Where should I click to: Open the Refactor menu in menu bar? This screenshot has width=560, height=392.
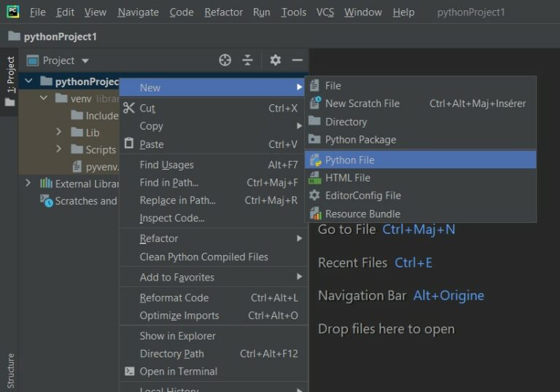224,12
